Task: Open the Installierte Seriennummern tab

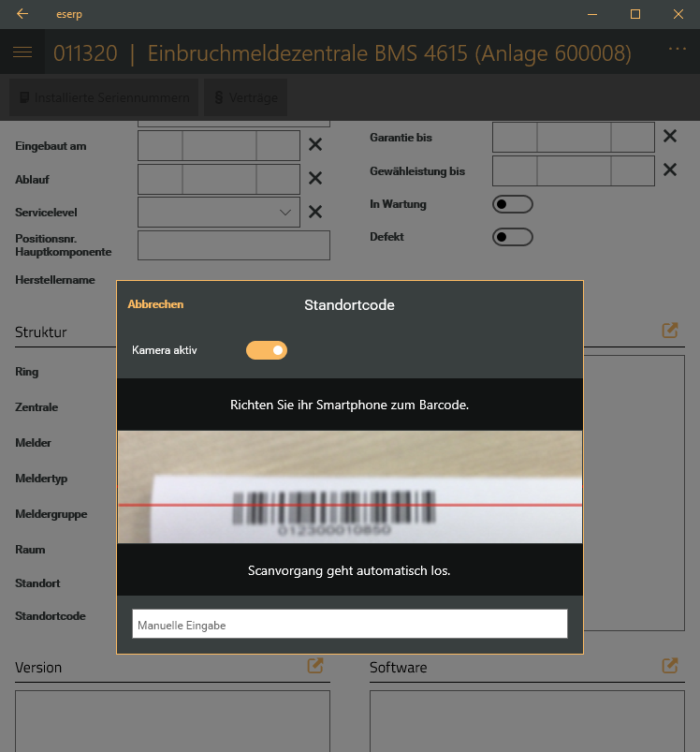Action: (x=104, y=97)
